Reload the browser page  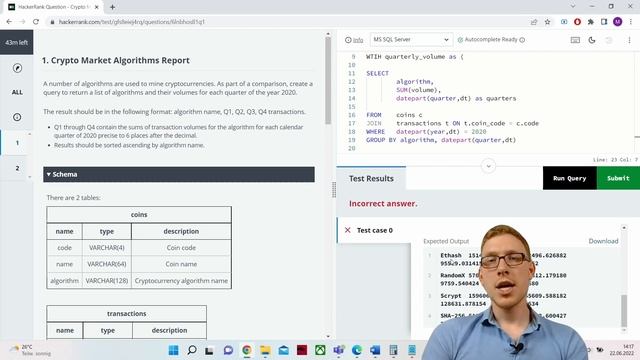coord(36,22)
